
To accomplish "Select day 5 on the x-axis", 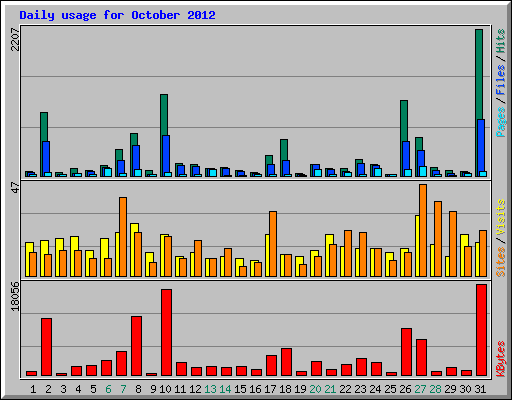I will (93, 389).
